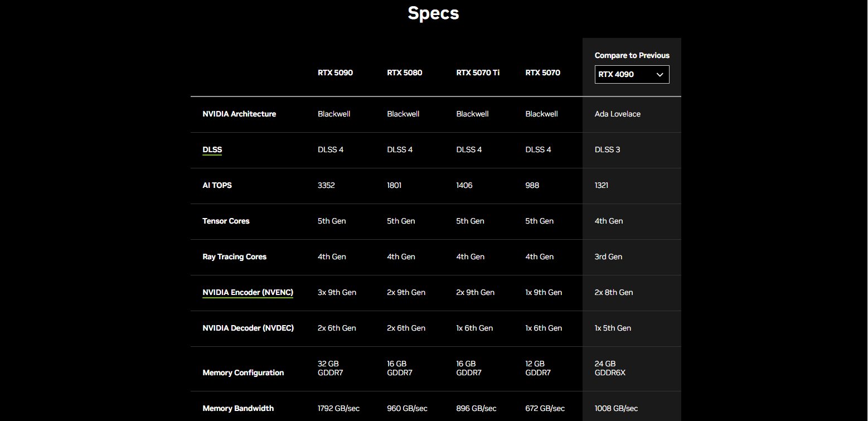Click the 2x 8th Gen encoder cell

(614, 292)
